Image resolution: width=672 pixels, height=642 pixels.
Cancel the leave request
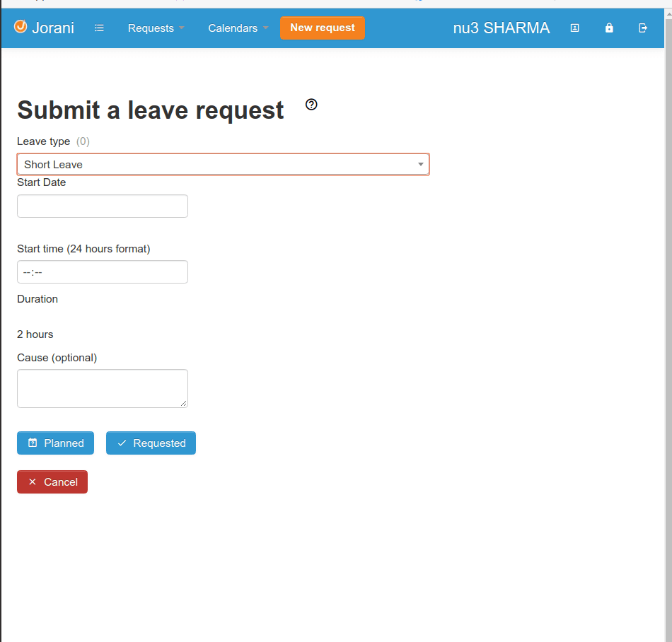(52, 482)
